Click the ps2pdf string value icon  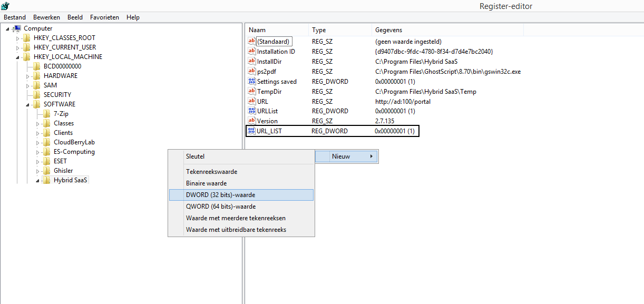pos(252,72)
